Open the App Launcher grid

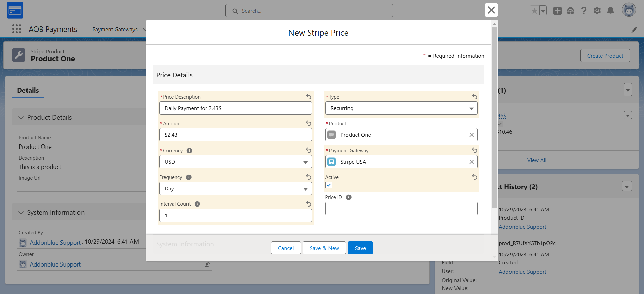[17, 29]
